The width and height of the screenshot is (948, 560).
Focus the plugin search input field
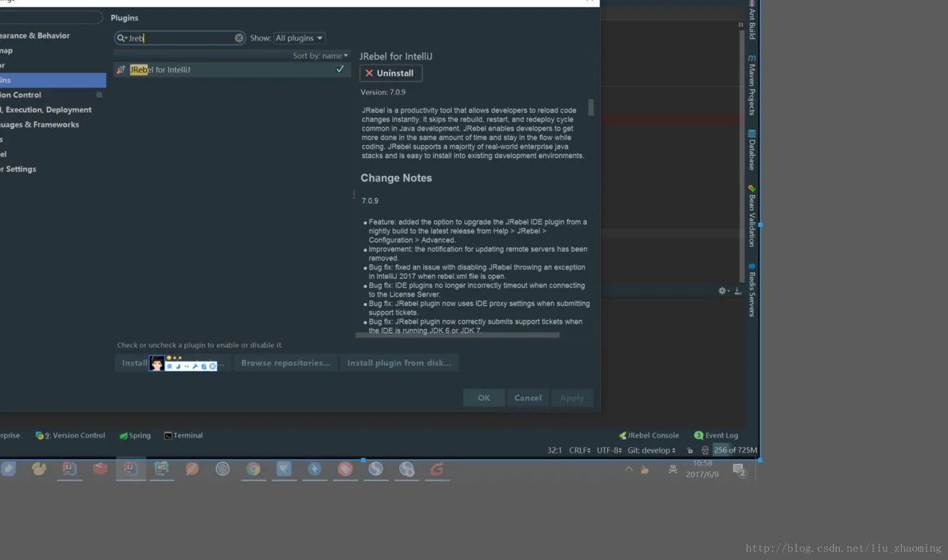click(x=180, y=38)
